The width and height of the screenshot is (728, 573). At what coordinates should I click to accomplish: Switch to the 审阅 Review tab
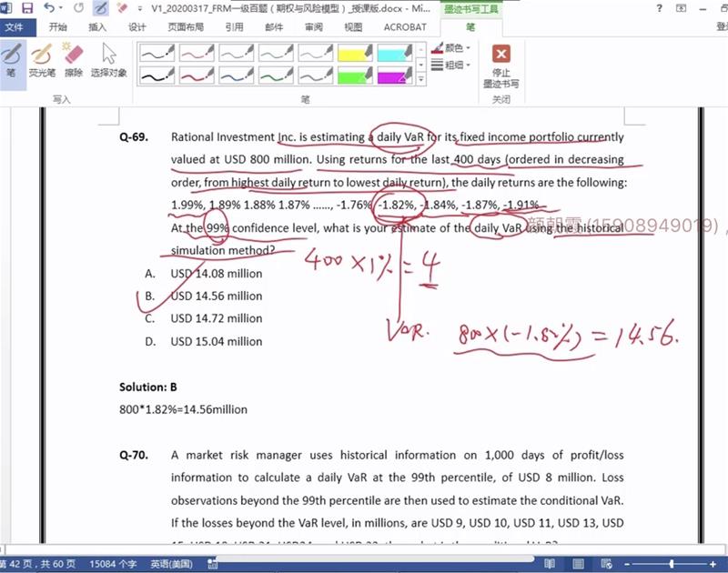[x=314, y=27]
